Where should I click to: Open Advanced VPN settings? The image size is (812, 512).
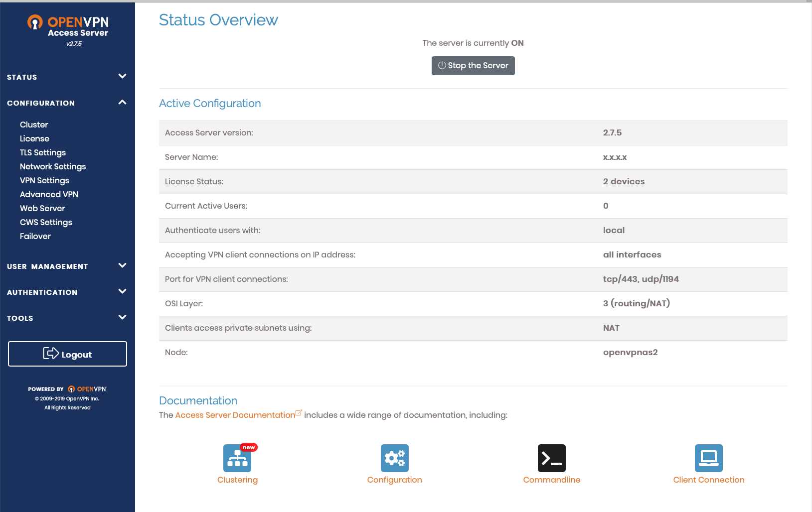(49, 194)
